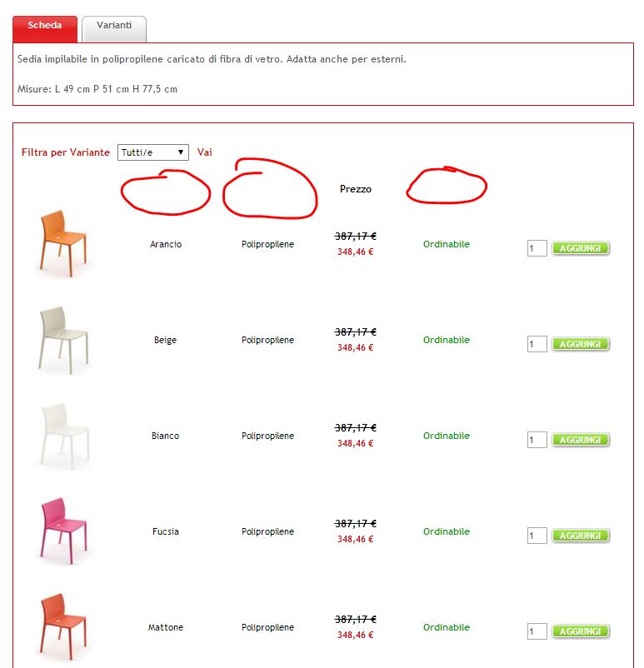The height and width of the screenshot is (668, 644).
Task: Select the pink Fucsia chair thumbnail
Action: point(62,531)
